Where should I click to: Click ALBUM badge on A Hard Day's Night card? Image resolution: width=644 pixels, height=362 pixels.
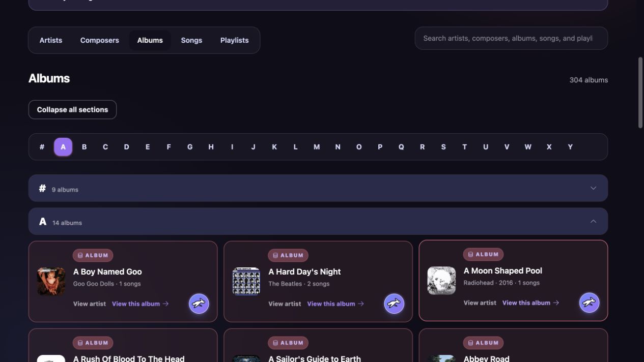click(x=288, y=255)
